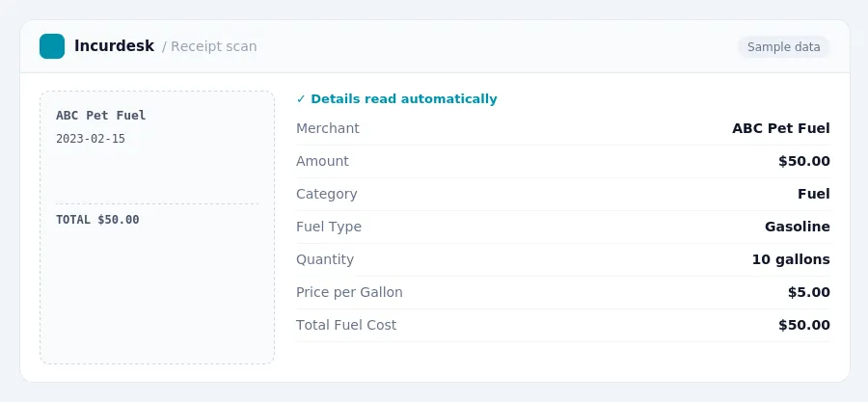
Task: Click the Total Fuel Cost label
Action: [346, 325]
